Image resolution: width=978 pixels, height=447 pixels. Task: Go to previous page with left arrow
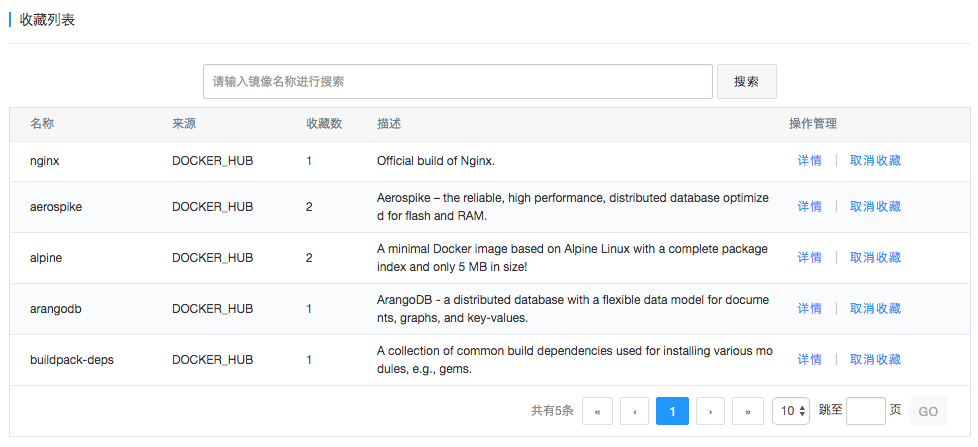[x=634, y=411]
